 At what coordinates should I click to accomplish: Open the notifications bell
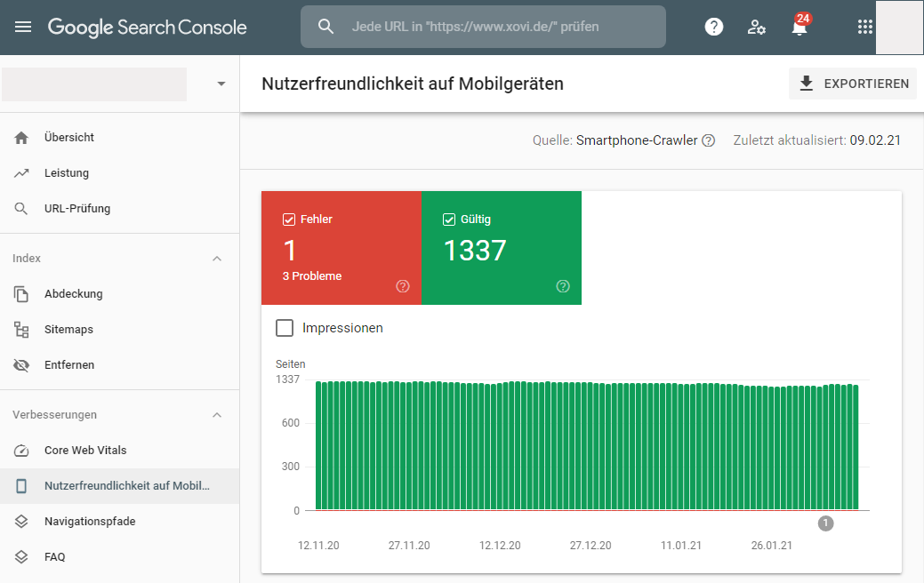click(799, 27)
